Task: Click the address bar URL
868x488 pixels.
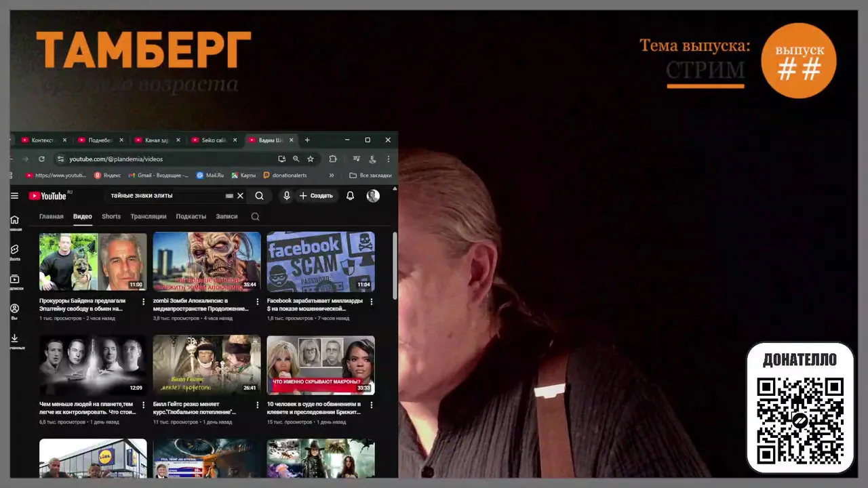Action: [116, 159]
